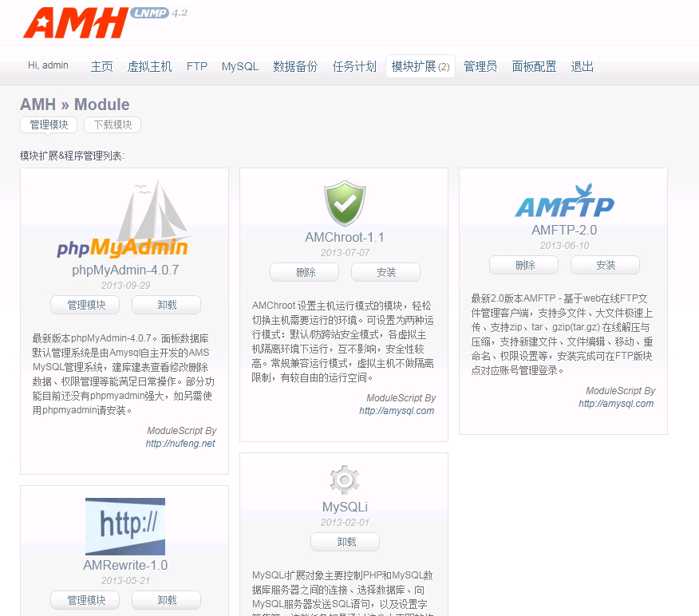Screen dimensions: 699x616
Task: Switch to the 管理模块 sub-tab under heading
Action: [x=49, y=124]
